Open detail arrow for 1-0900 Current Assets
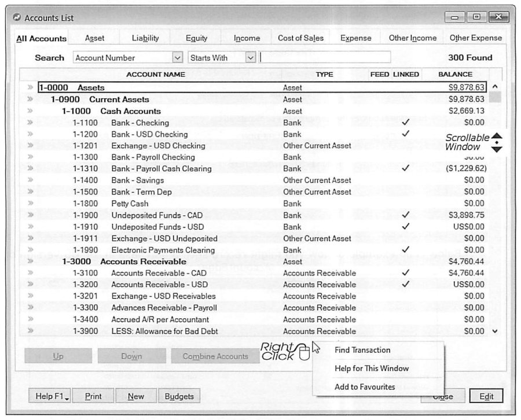521x420 pixels. point(30,99)
